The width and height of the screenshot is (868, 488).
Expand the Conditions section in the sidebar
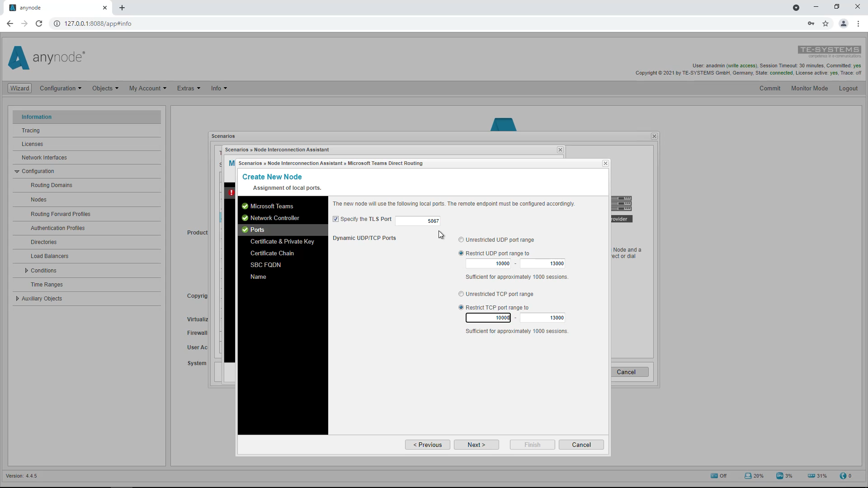click(27, 270)
